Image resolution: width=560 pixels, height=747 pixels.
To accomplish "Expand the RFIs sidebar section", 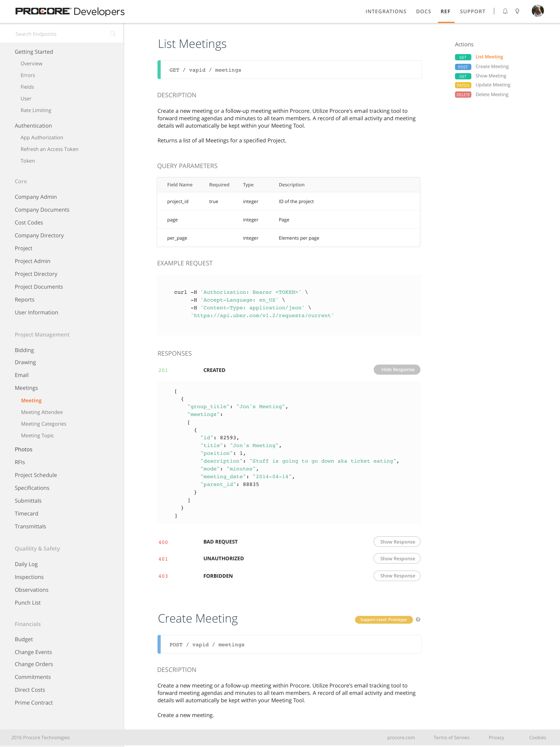I will coord(19,462).
